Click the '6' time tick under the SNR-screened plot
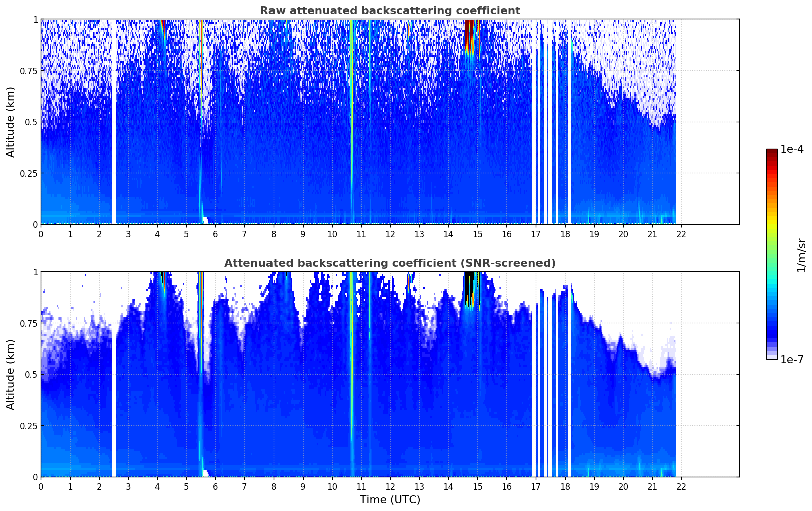Screen dimensions: 812x511 pos(215,486)
